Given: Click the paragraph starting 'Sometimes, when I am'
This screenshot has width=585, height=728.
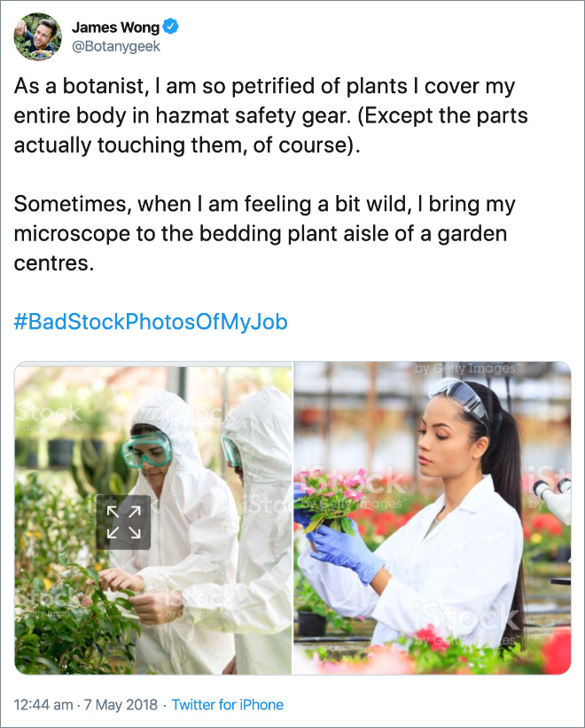Looking at the screenshot, I should [x=264, y=234].
